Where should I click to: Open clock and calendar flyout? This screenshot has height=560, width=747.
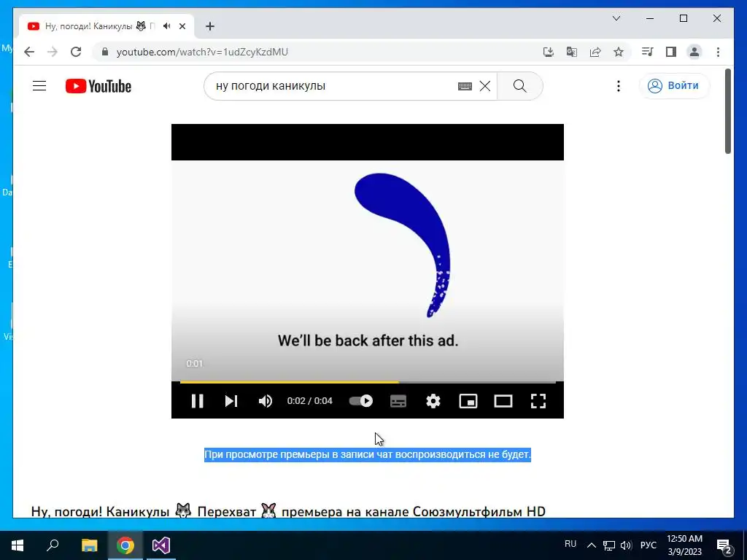[684, 545]
